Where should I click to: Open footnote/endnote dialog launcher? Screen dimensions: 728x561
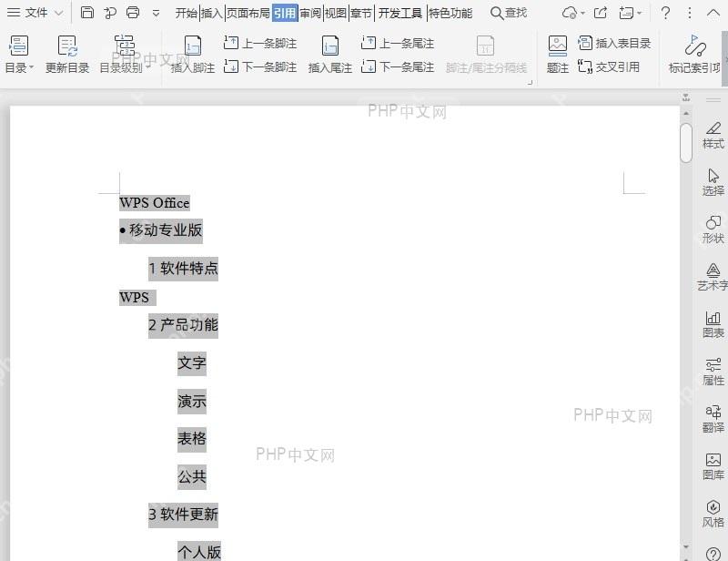coord(530,83)
